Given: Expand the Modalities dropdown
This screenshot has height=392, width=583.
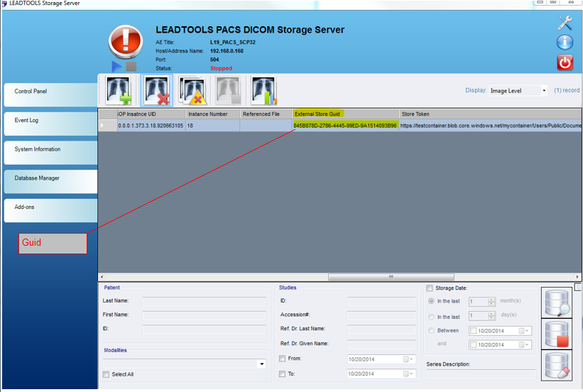Looking at the screenshot, I should (262, 364).
